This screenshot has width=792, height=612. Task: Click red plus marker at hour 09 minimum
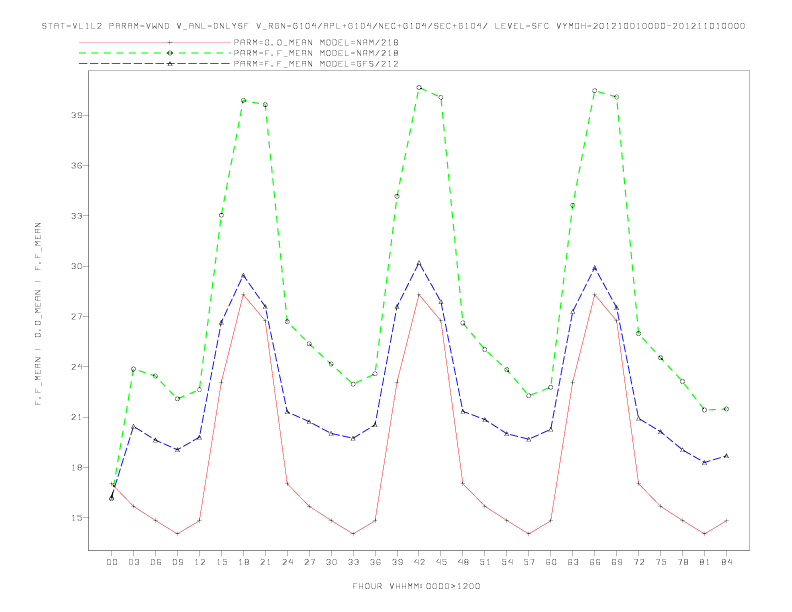(177, 534)
